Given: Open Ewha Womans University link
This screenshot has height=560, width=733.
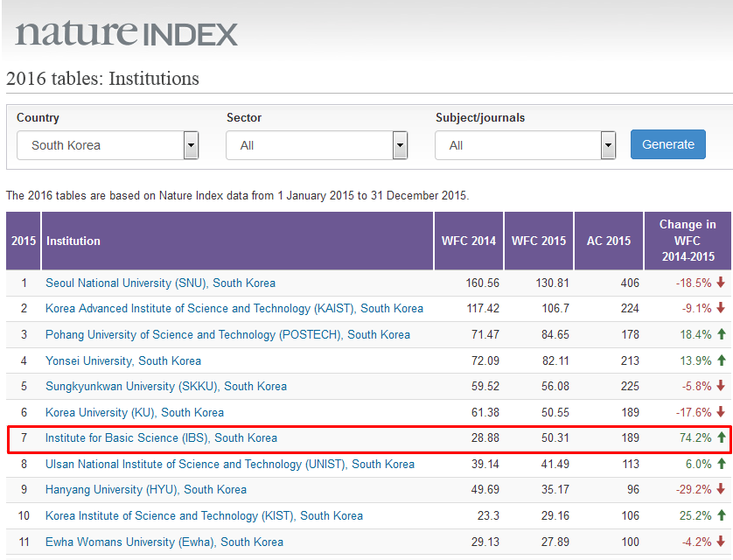Looking at the screenshot, I should 164,542.
